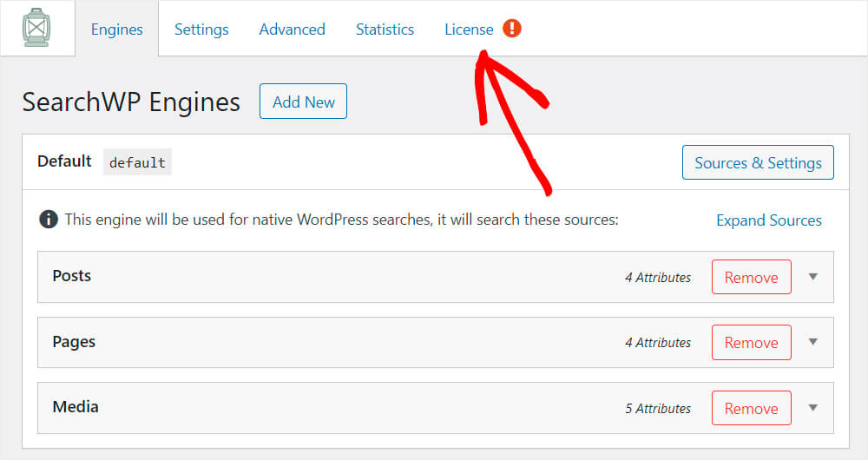Click the Posts source row label
This screenshot has height=460, width=868.
[x=72, y=276]
